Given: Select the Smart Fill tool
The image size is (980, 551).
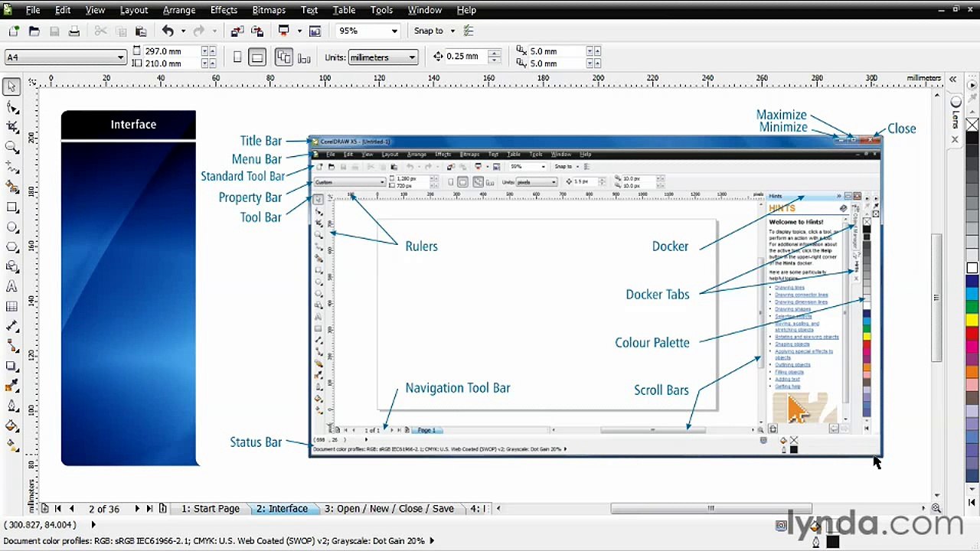Looking at the screenshot, I should pos(12,187).
